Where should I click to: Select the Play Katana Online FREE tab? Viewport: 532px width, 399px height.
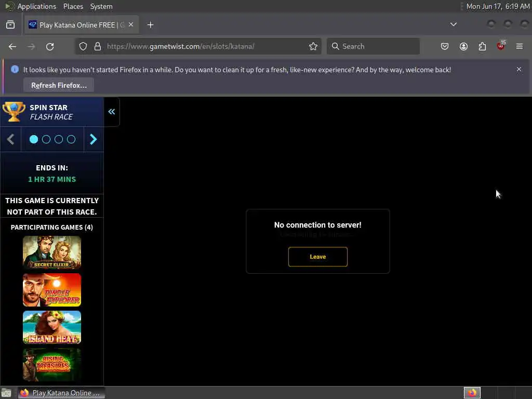pyautogui.click(x=82, y=25)
